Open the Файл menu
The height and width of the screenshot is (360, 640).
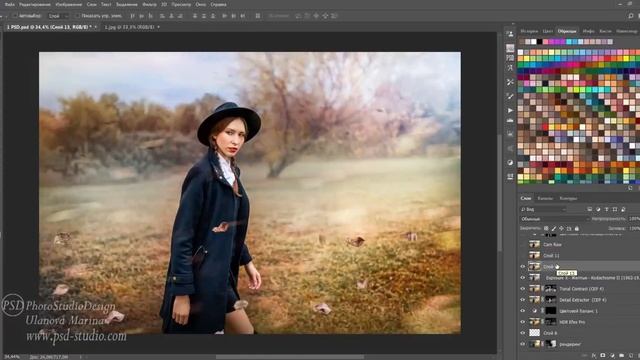(9, 4)
